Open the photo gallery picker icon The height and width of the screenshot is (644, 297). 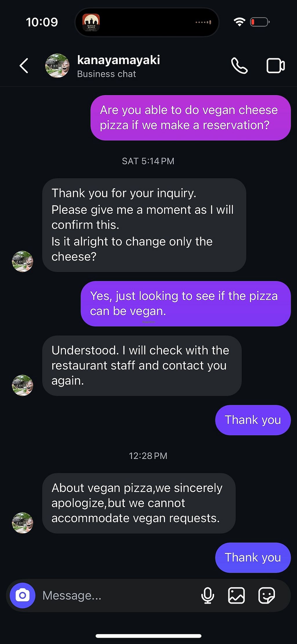tap(236, 596)
